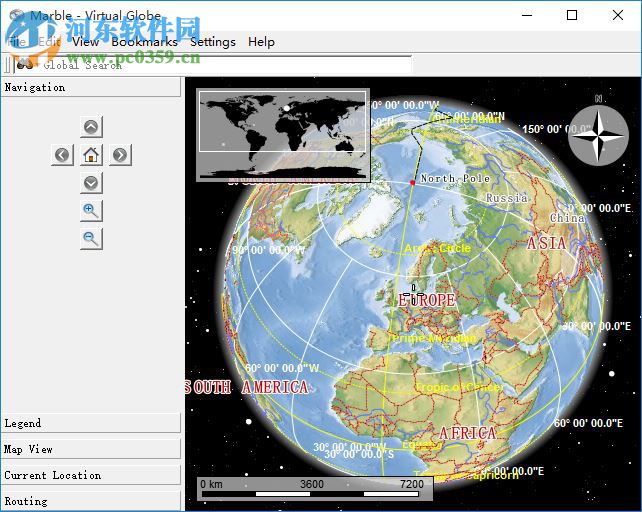Pan the globe left with the arrow button
The height and width of the screenshot is (512, 642).
point(63,155)
